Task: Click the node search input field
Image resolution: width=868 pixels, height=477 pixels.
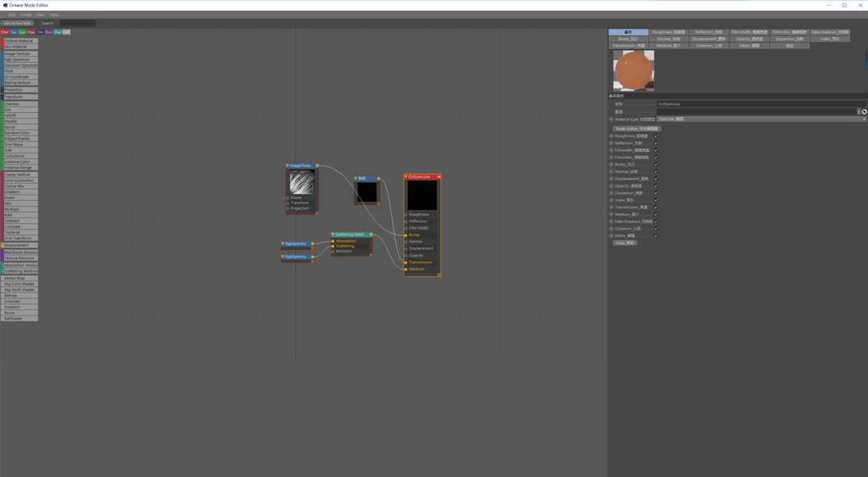Action: coord(78,23)
